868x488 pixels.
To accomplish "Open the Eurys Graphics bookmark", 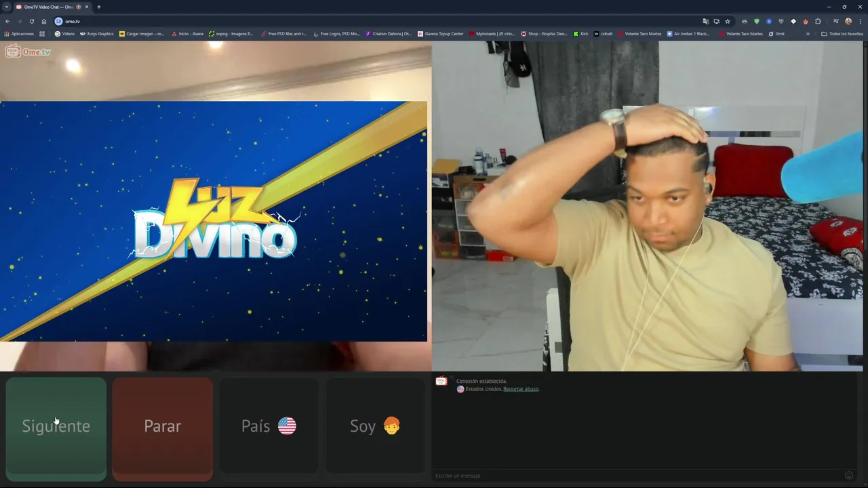I will point(96,34).
